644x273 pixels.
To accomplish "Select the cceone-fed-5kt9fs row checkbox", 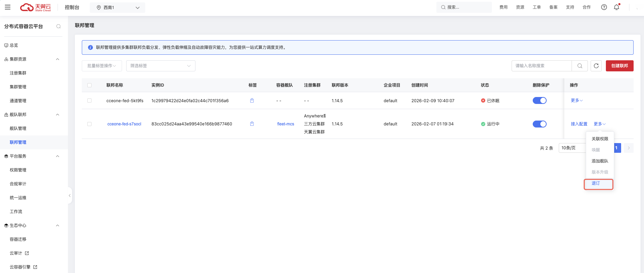I will click(x=89, y=100).
